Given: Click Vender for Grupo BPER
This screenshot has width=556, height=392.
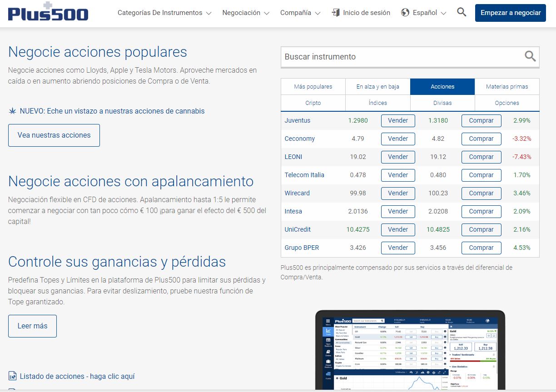Looking at the screenshot, I should pyautogui.click(x=398, y=248).
